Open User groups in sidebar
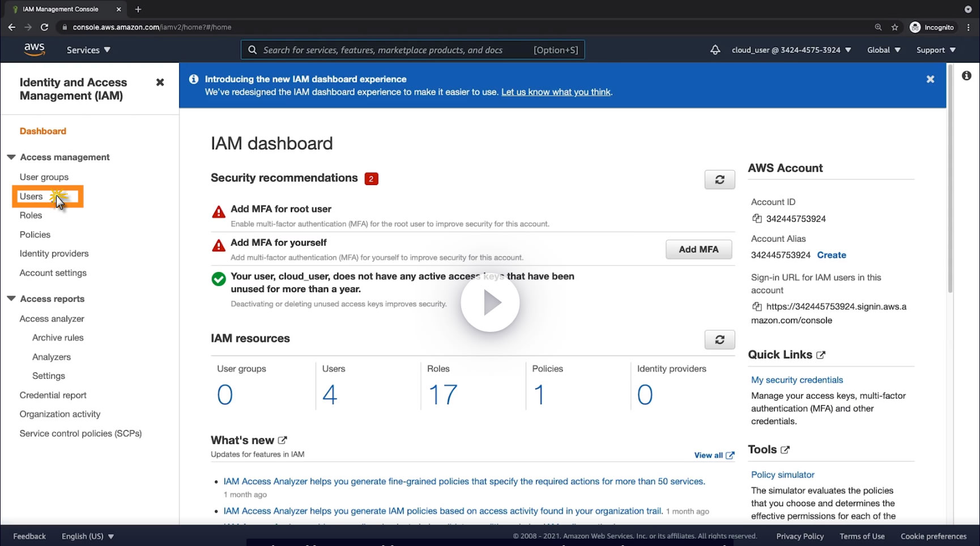The image size is (980, 546). tap(44, 177)
